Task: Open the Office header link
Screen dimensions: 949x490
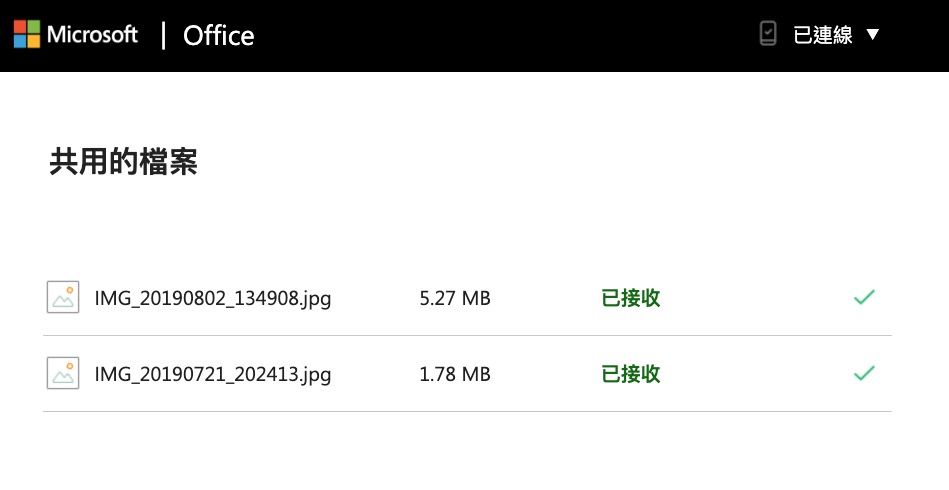Action: pos(219,36)
